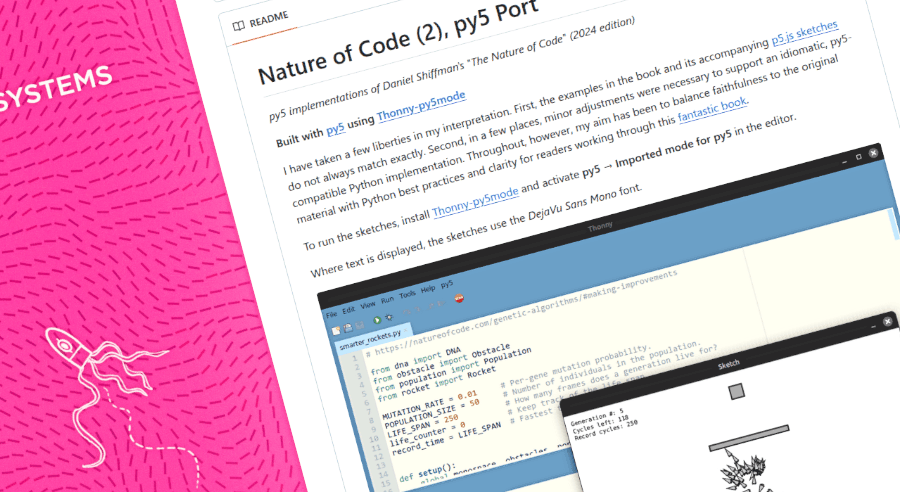The width and height of the screenshot is (900, 492).
Task: Click the MUTATION_RATE = 0.01 line
Action: (430, 405)
